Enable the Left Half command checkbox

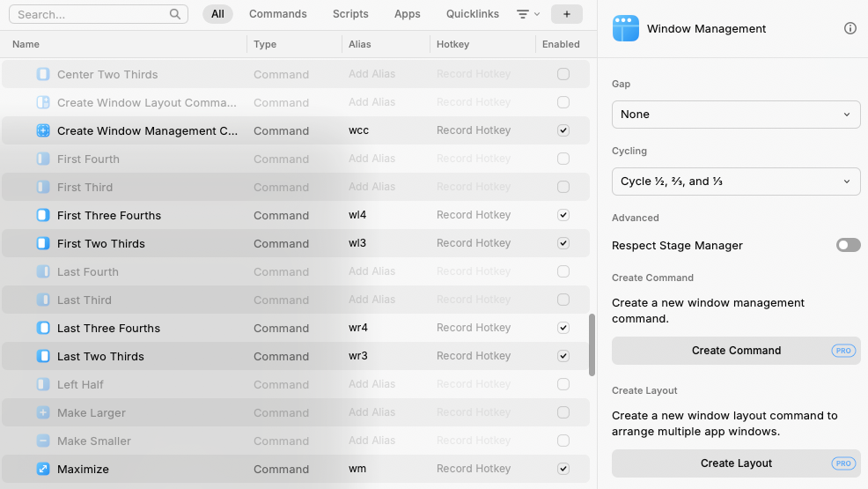pos(563,384)
